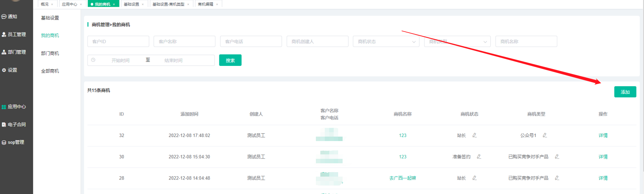644x194 pixels.
Task: Click the 创建人 column header
Action: (x=256, y=114)
